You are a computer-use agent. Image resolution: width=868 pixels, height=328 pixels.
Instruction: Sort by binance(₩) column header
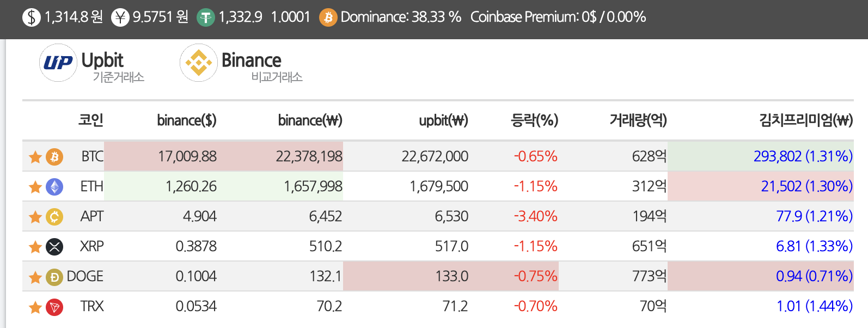point(310,120)
